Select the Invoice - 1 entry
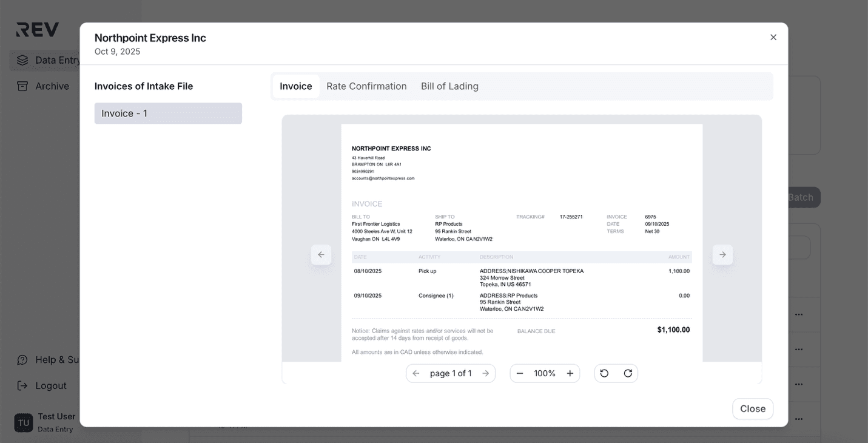 [167, 113]
